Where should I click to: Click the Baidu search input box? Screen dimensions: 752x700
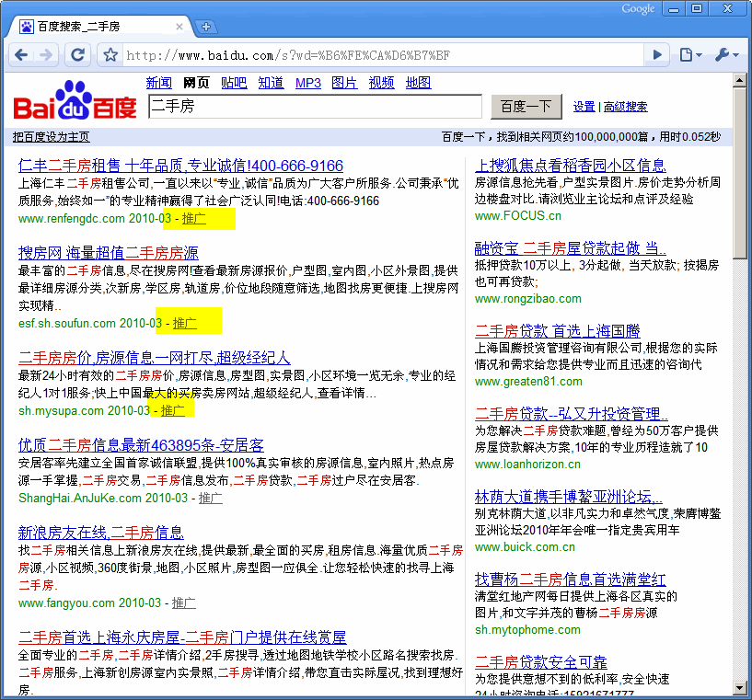point(315,107)
